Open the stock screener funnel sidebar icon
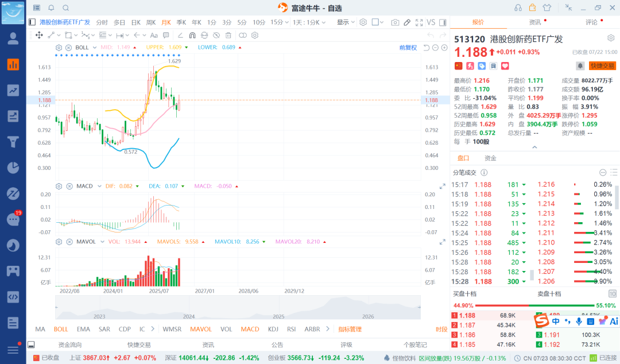The width and height of the screenshot is (620, 364). [13, 142]
